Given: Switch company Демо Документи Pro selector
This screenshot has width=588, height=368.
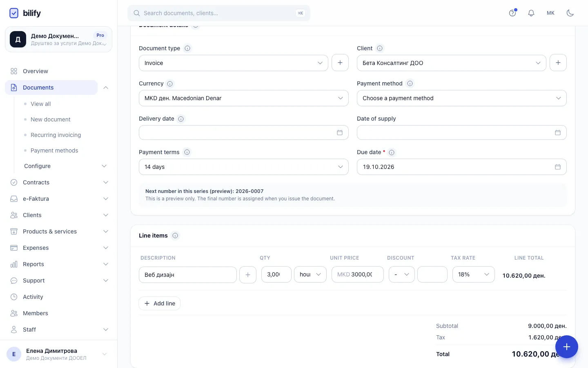Looking at the screenshot, I should pyautogui.click(x=58, y=39).
